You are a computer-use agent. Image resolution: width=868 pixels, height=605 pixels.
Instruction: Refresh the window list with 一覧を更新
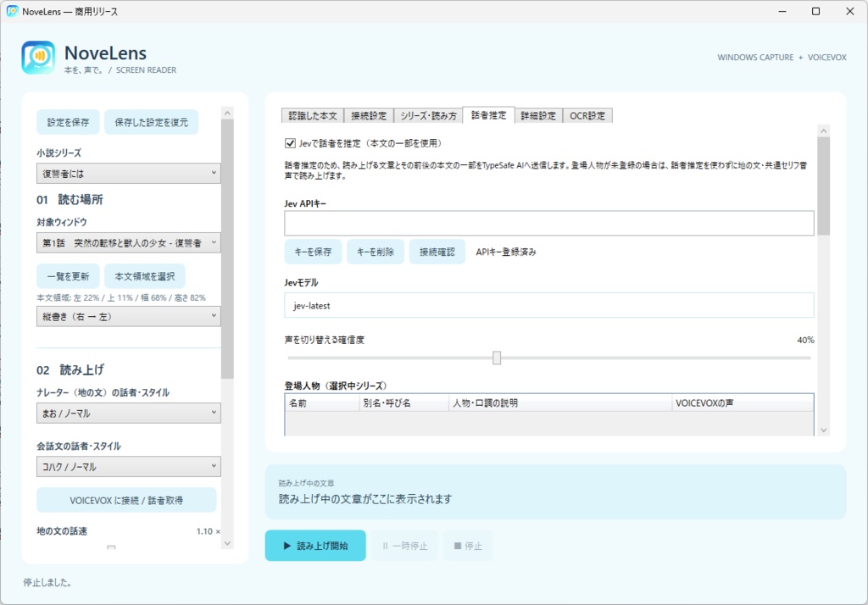tap(68, 276)
